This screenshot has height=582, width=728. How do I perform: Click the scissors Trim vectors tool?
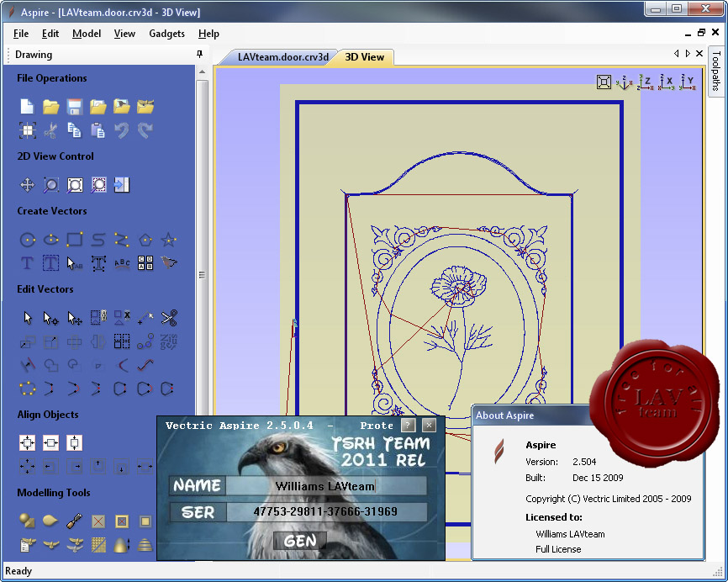tap(168, 318)
